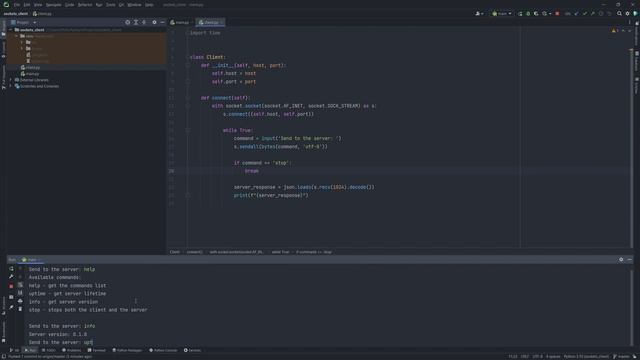Open Search Everywhere magnifier icon
Viewport: 640px width, 360px height.
[x=619, y=13]
